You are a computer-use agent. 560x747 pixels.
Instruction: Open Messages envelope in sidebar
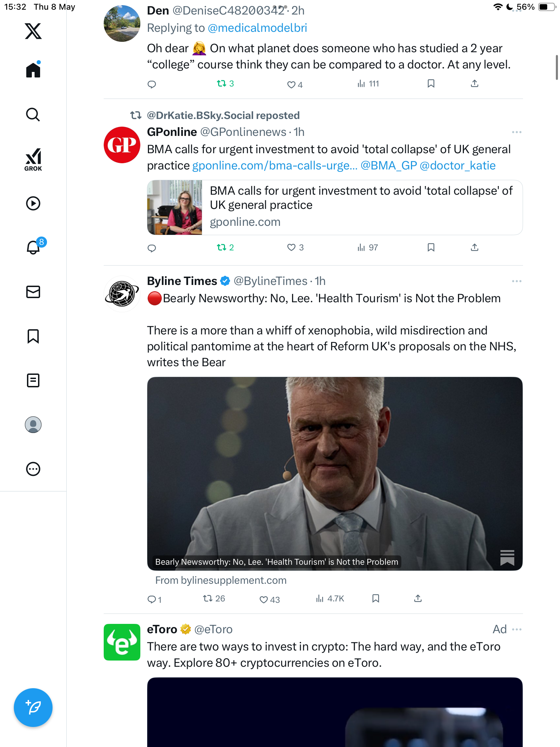[33, 292]
